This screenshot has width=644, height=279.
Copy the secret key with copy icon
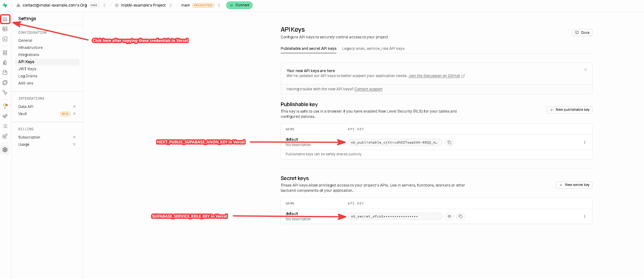pyautogui.click(x=460, y=216)
